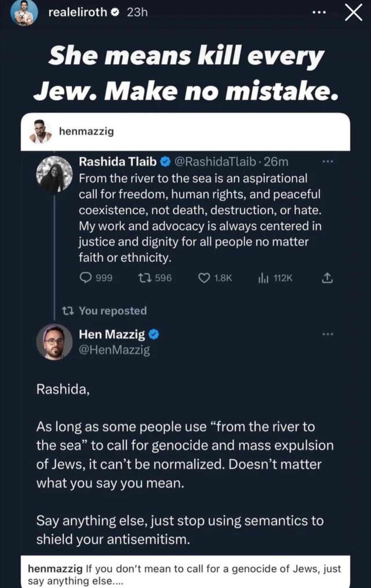Screen dimensions: 371x588
Task: Share Rashida Tlaib's tweet via share icon
Action: (327, 278)
